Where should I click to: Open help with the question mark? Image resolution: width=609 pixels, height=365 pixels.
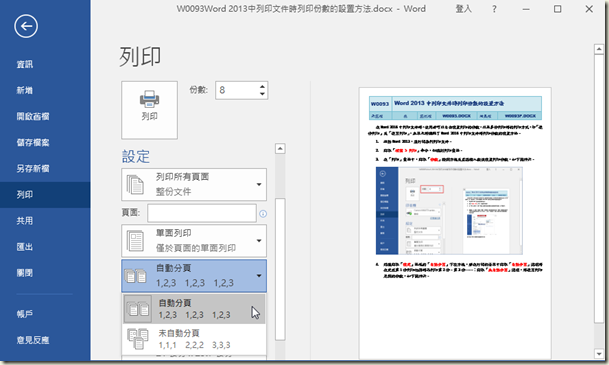click(494, 9)
